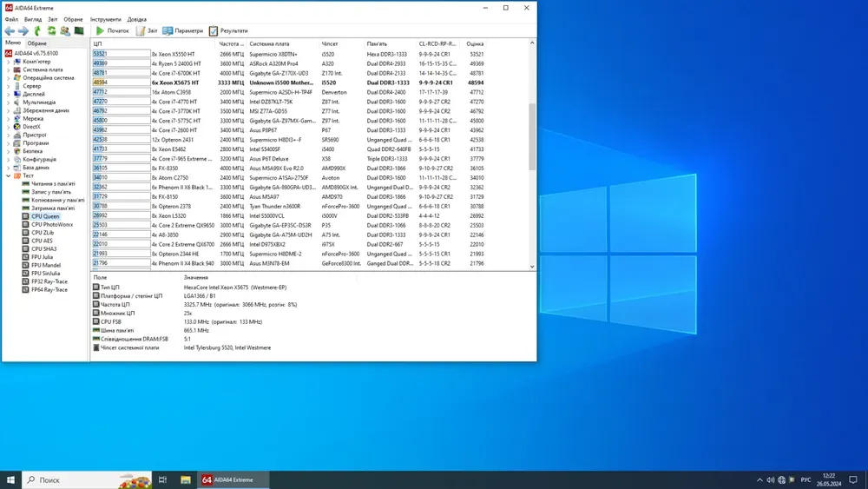The width and height of the screenshot is (868, 489).
Task: Click the green monitor graph toolbar icon
Action: pos(79,31)
